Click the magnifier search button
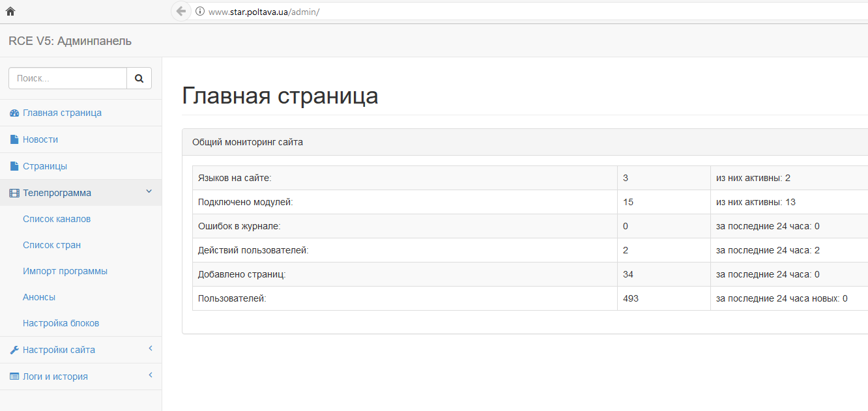 pyautogui.click(x=139, y=78)
